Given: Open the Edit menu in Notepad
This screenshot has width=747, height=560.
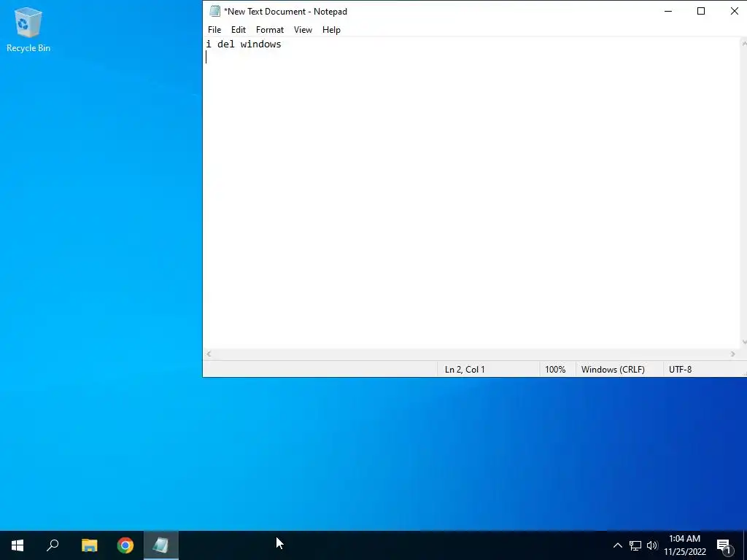Looking at the screenshot, I should (x=239, y=29).
